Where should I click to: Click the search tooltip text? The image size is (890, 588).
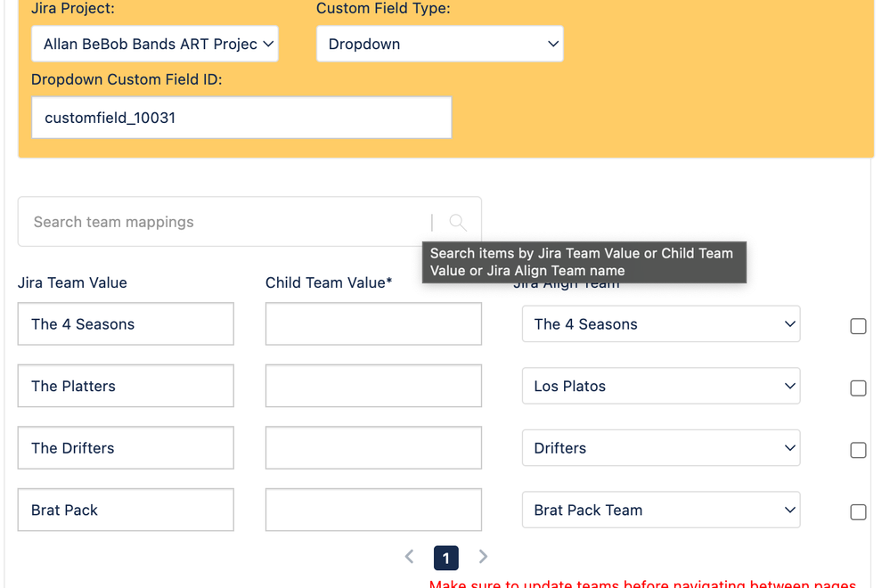[x=582, y=262]
